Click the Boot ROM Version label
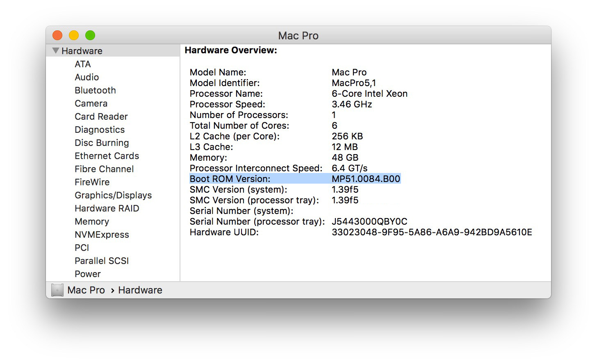 [230, 179]
